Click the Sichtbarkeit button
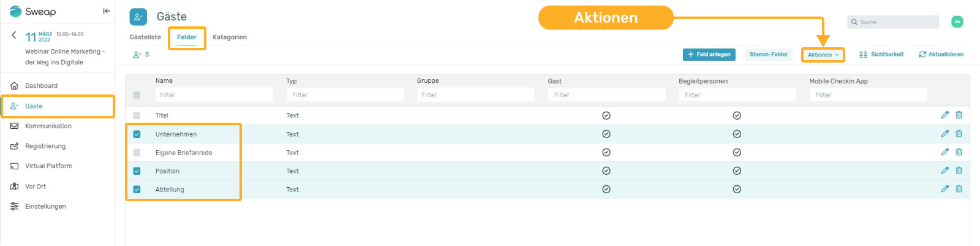Screen dimensions: 980x246 (881, 55)
